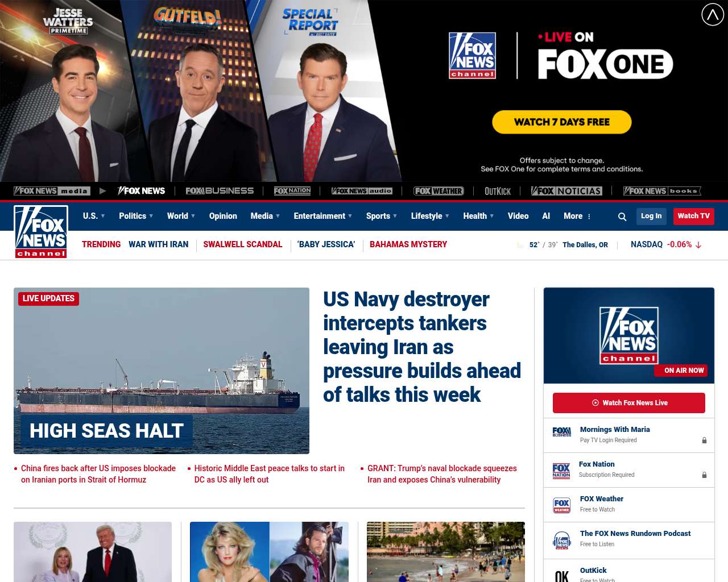Open the US Navy destroyer headline
Image resolution: width=728 pixels, height=582 pixels.
pyautogui.click(x=422, y=347)
